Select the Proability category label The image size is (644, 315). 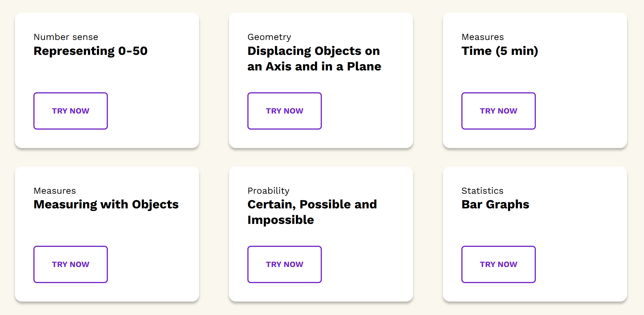(268, 191)
